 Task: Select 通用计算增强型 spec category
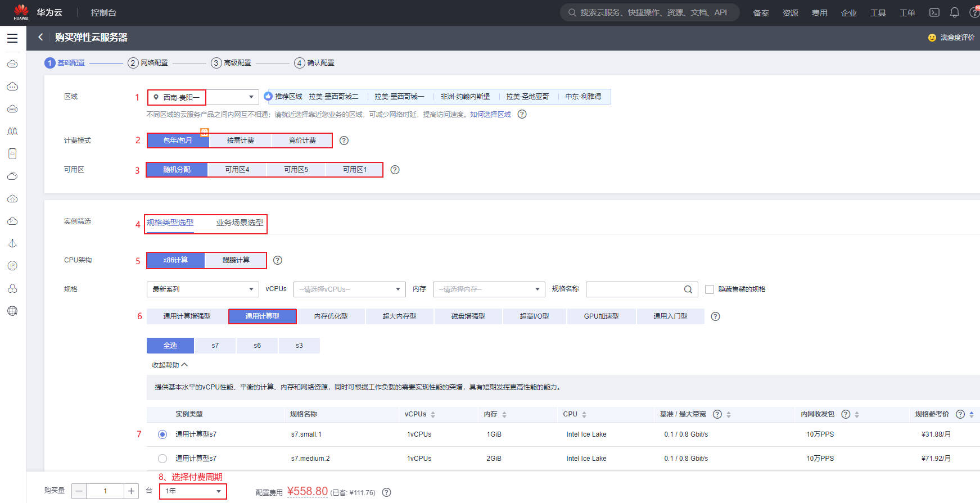[x=187, y=316]
